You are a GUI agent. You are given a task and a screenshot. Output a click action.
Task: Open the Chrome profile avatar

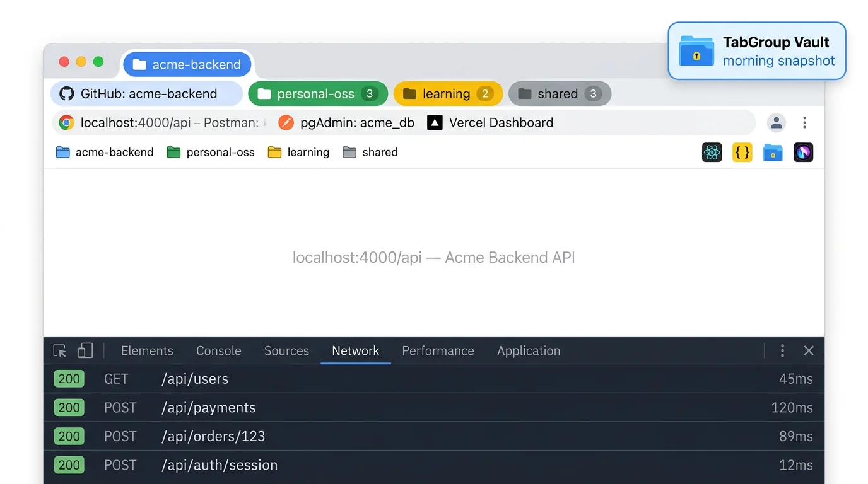click(x=776, y=122)
